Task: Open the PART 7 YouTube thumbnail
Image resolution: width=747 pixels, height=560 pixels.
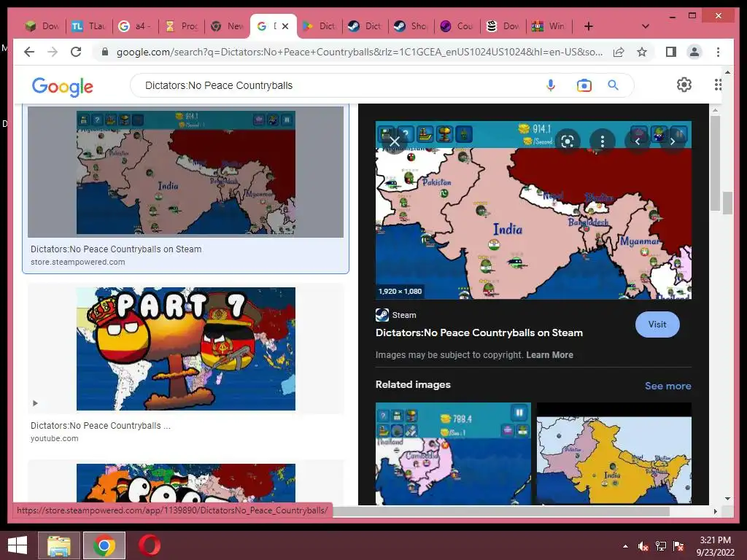Action: click(x=186, y=349)
